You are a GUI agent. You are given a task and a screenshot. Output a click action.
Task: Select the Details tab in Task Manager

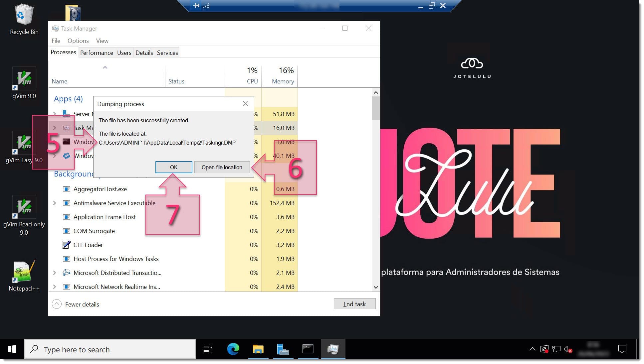click(144, 53)
